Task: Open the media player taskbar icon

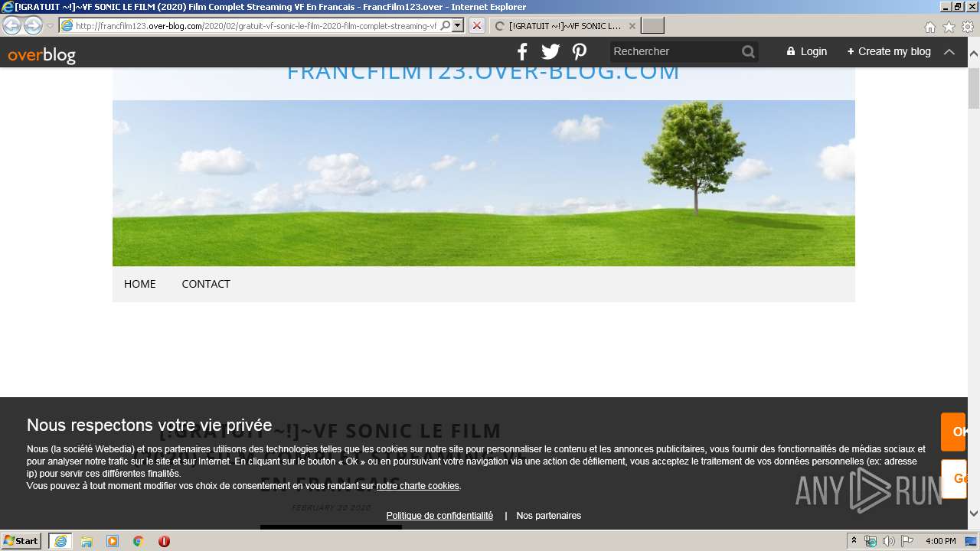Action: [x=113, y=541]
